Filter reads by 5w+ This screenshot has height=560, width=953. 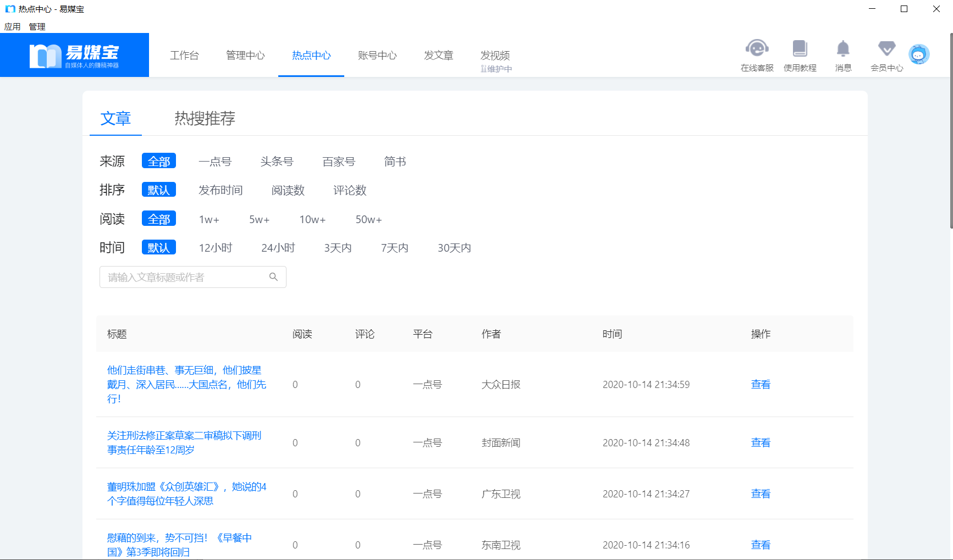[259, 219]
